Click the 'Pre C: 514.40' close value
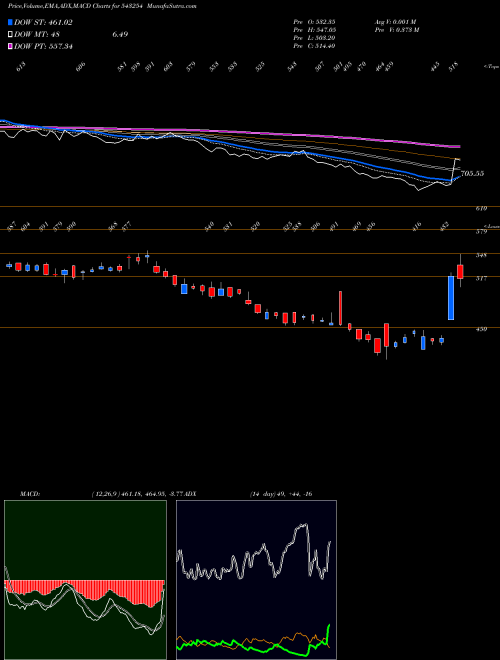The width and height of the screenshot is (500, 660). pos(314,46)
